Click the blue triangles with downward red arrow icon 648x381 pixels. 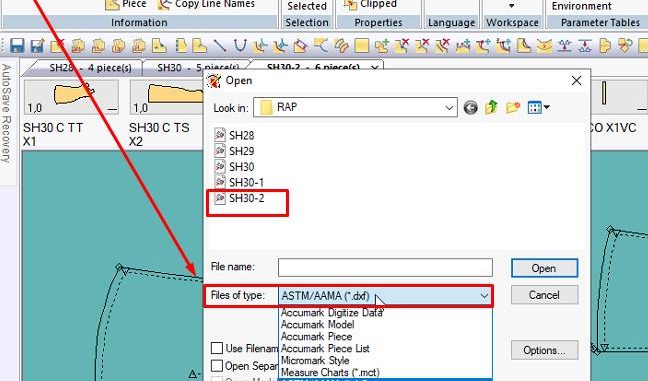[x=585, y=45]
